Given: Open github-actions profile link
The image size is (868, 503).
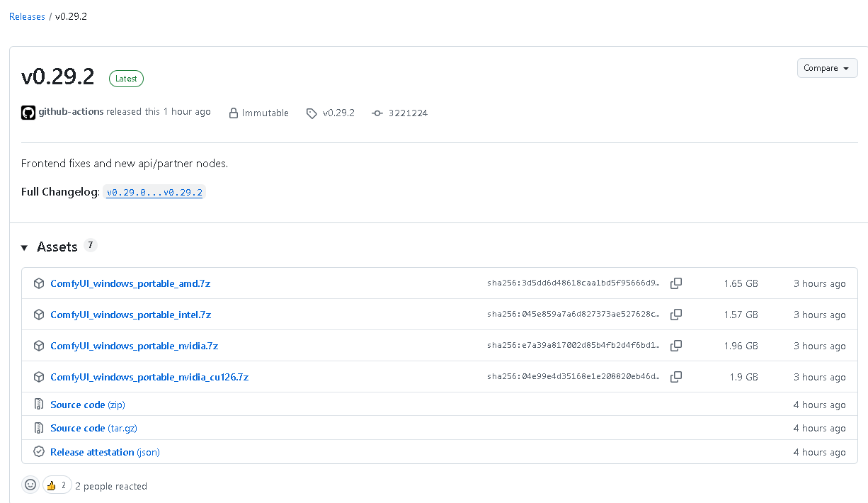Looking at the screenshot, I should 71,111.
